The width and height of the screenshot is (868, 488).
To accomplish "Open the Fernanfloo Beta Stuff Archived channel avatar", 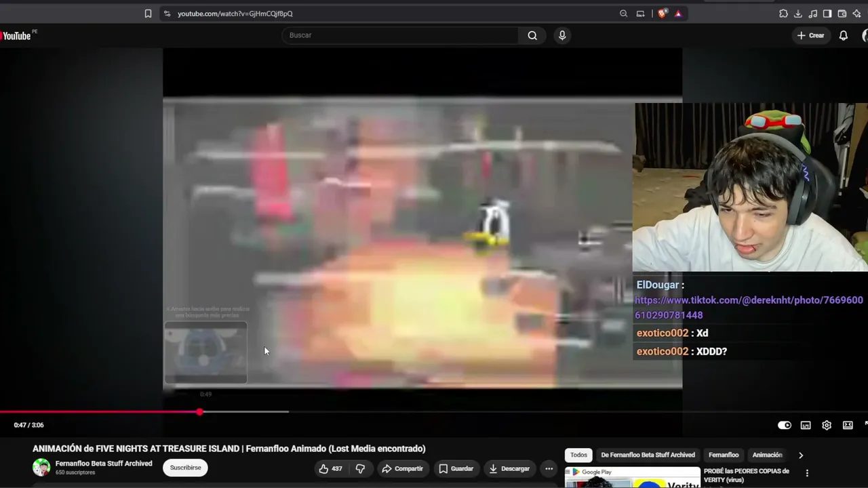I will click(41, 467).
